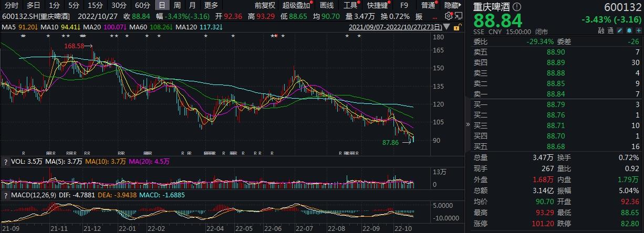Screen dimensions: 644x233
Task: Click the 外盘 1.68万 value
Action: pyautogui.click(x=544, y=179)
